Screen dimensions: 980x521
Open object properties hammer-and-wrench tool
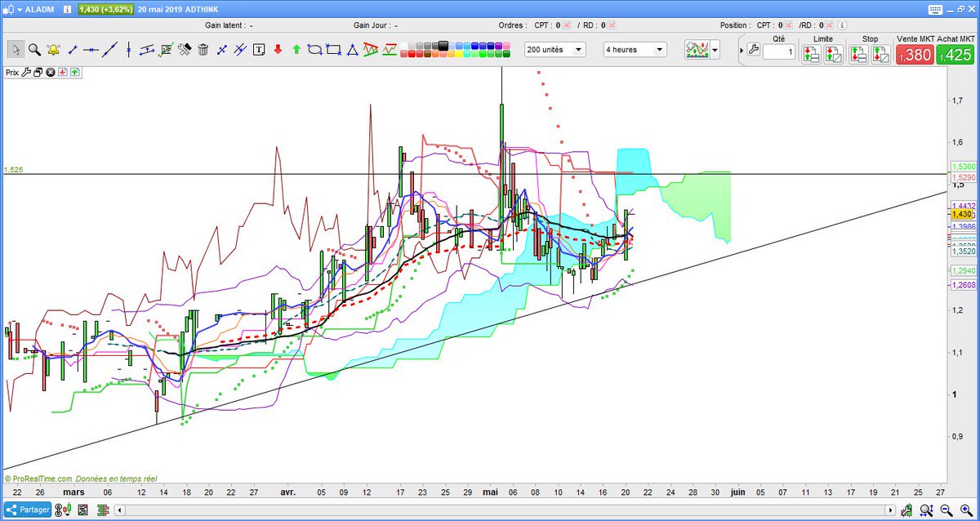click(x=184, y=50)
